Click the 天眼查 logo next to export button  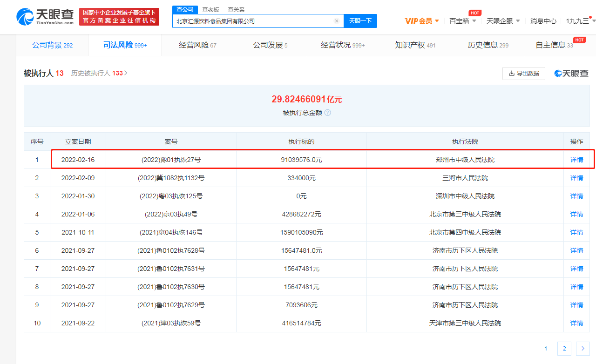tap(571, 73)
